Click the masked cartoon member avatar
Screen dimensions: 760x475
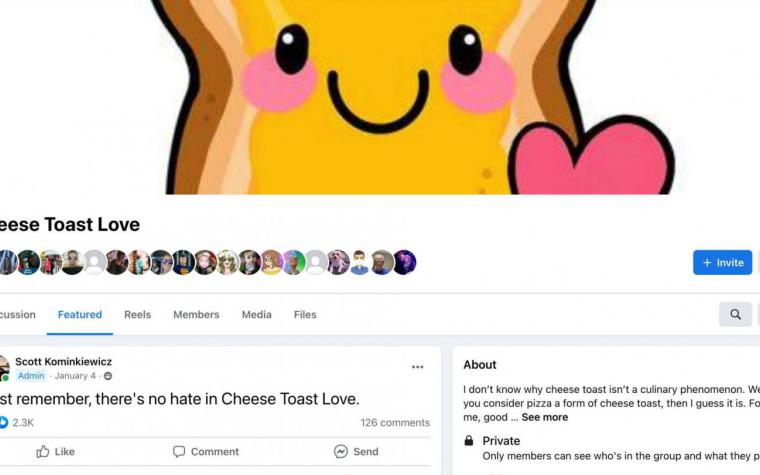click(359, 262)
